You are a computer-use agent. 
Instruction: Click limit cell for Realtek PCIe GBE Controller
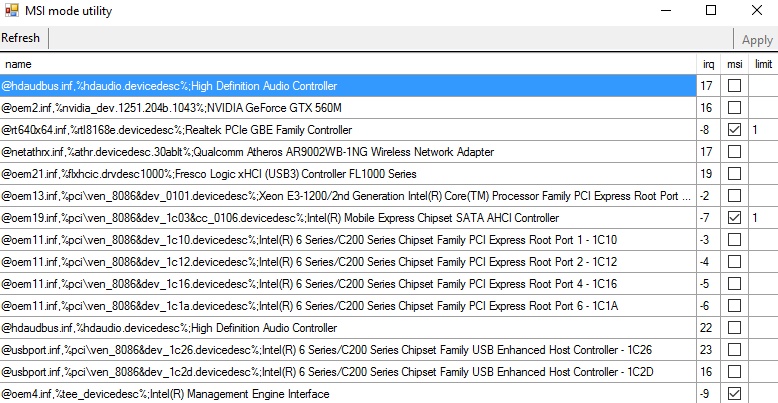click(x=763, y=130)
